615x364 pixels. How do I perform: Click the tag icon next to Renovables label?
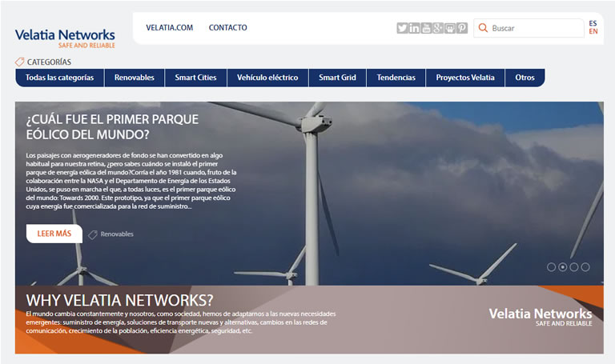click(x=93, y=234)
